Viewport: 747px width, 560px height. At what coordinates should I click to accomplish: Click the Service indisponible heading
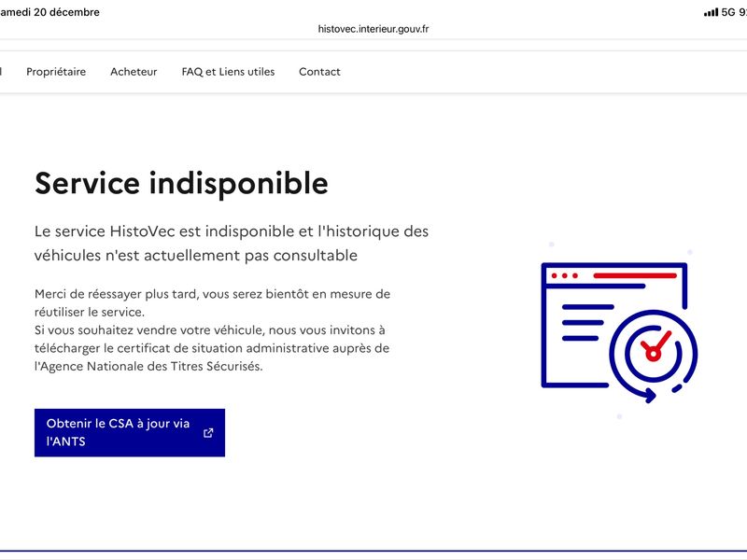(181, 184)
